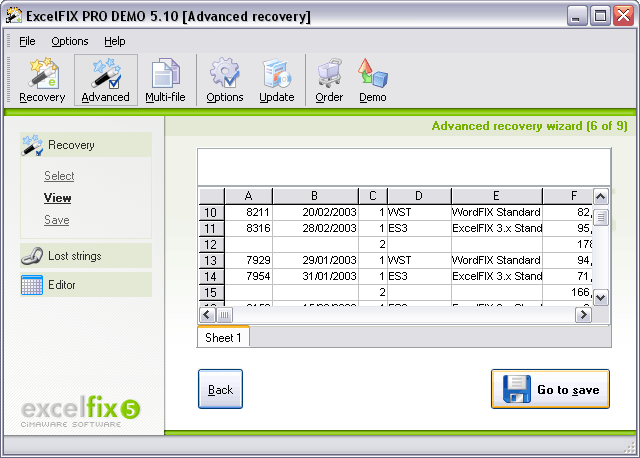Click the horizontal scrollbar right arrow
This screenshot has height=458, width=640.
(584, 315)
